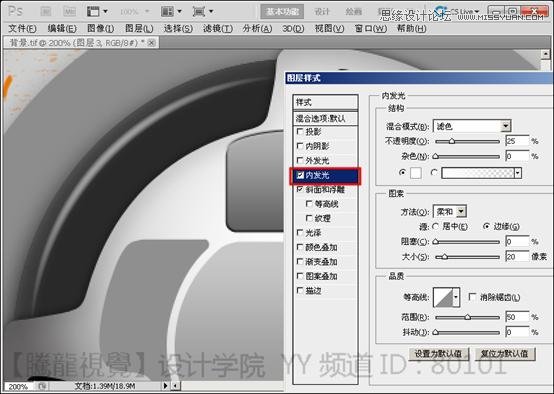Enable the 投影 drop shadow checkbox
This screenshot has width=554, height=394.
click(x=300, y=132)
